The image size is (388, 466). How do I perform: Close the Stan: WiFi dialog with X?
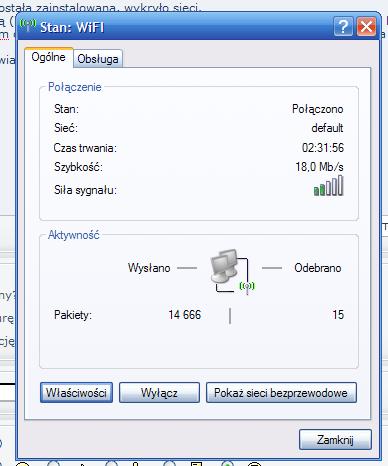[x=367, y=26]
